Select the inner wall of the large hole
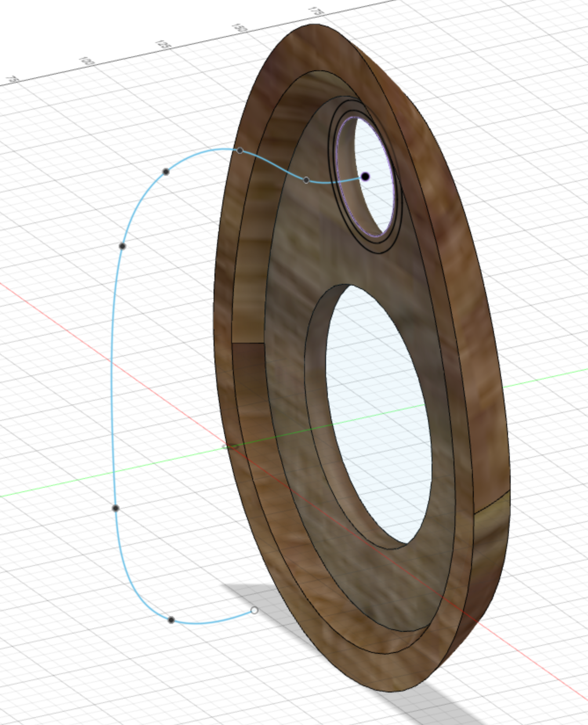Screen dimensions: 588x725 click(317, 395)
